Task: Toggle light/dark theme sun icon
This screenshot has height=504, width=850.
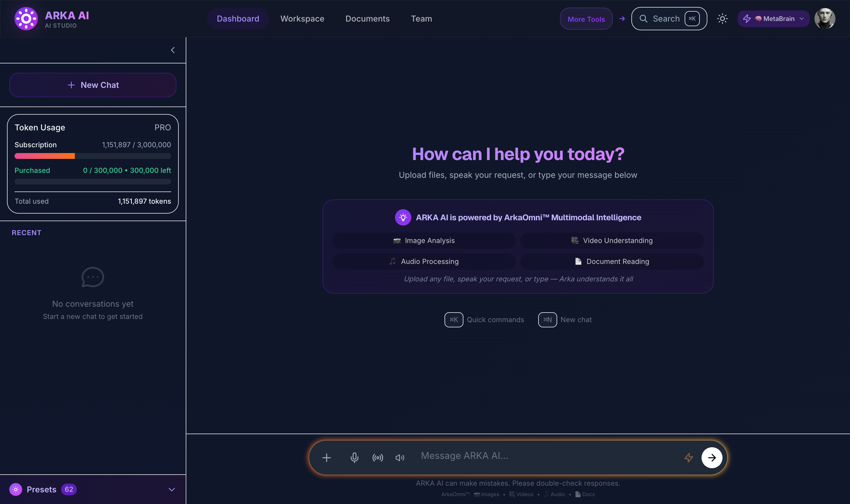Action: 722,19
